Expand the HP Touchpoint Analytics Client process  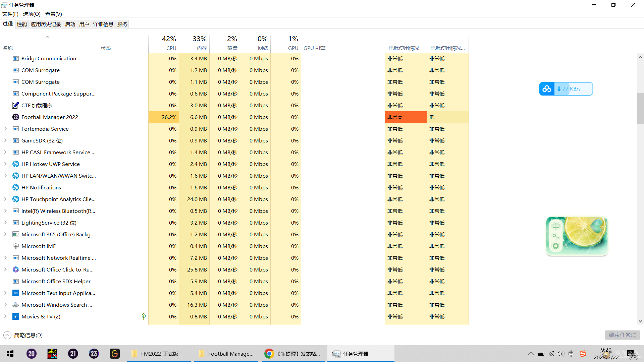point(5,199)
